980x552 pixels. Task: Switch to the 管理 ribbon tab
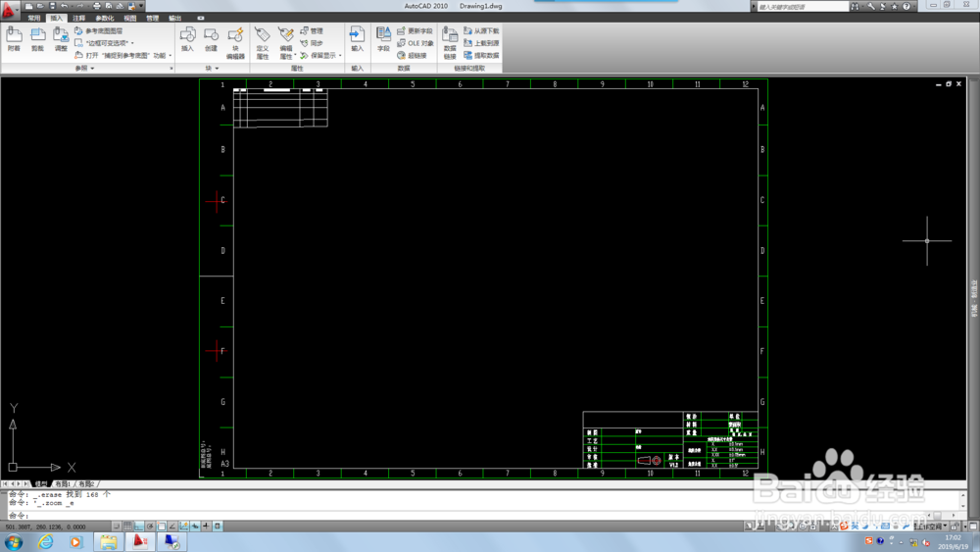tap(153, 18)
